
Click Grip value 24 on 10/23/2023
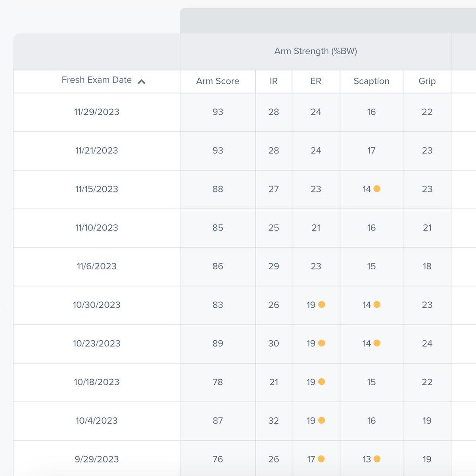tap(427, 344)
